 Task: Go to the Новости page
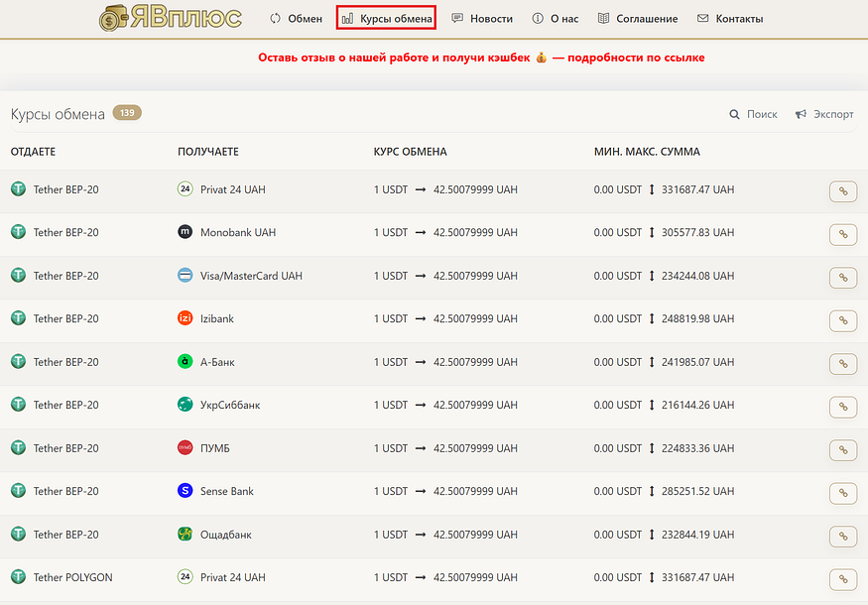[482, 19]
